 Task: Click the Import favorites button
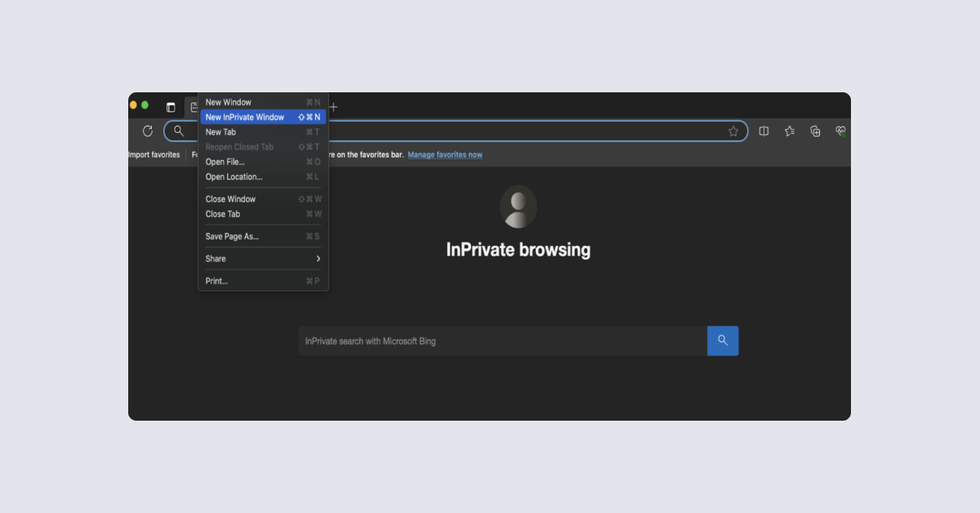point(155,154)
